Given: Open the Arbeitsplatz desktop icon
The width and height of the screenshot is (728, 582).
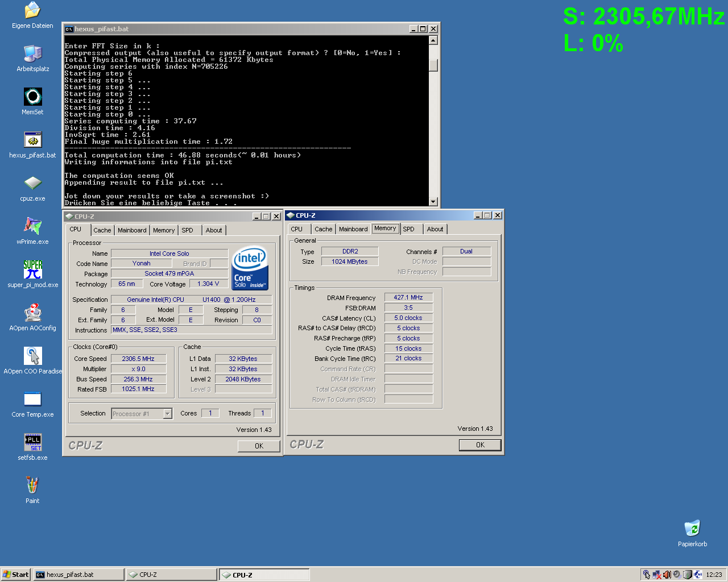Looking at the screenshot, I should (x=32, y=53).
